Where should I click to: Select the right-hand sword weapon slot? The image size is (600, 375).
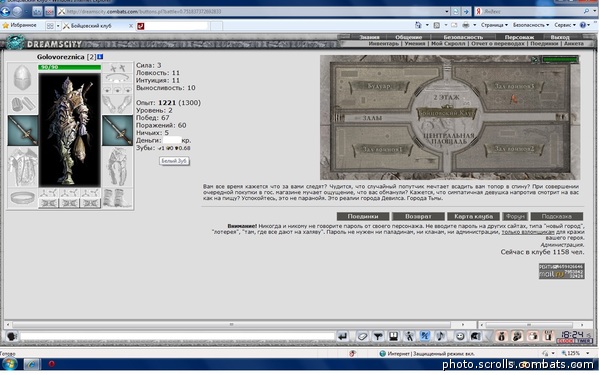[117, 131]
